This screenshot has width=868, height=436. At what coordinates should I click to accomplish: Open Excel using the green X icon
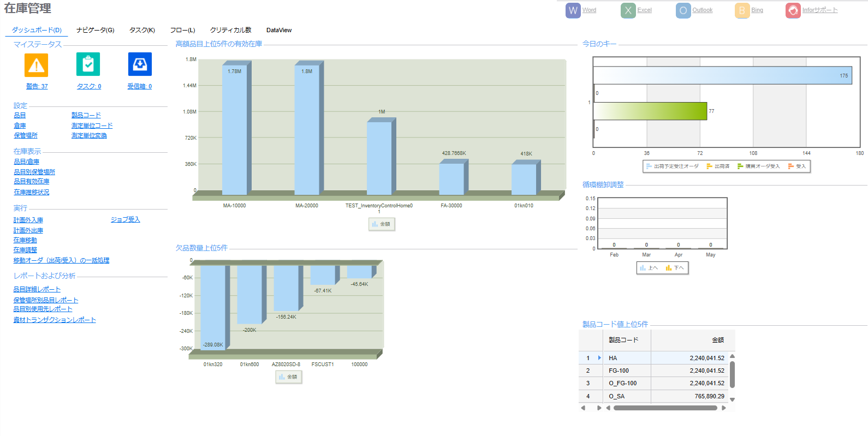coord(628,10)
